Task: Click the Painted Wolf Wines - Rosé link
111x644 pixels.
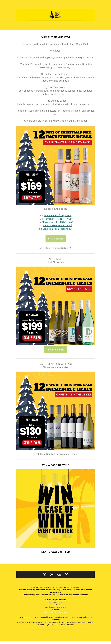Action: coord(57,225)
